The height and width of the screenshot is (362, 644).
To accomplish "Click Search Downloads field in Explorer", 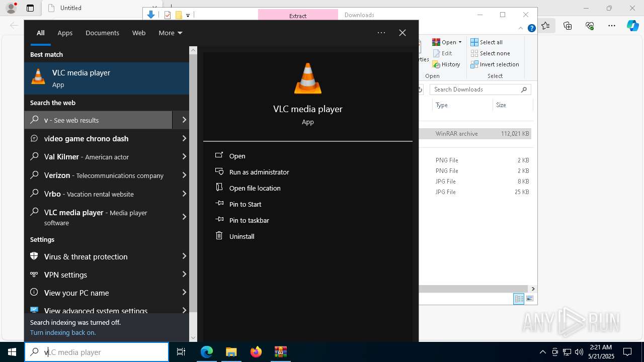I will click(480, 89).
